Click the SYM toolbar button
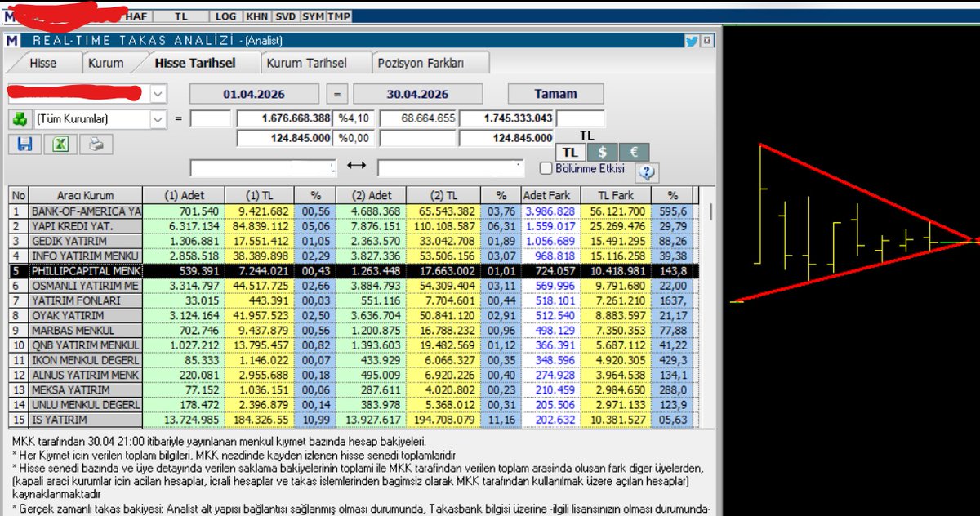 point(313,16)
